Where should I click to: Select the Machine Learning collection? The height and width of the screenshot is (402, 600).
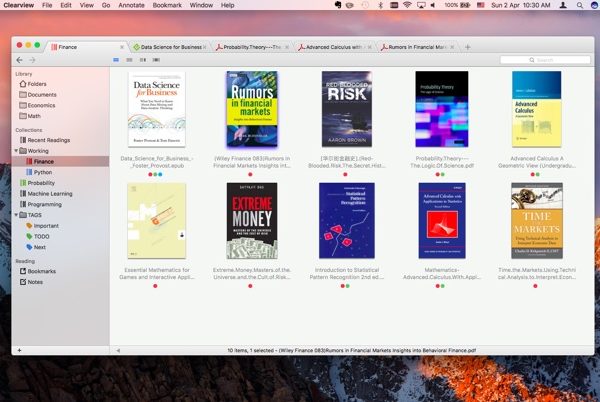(x=49, y=193)
